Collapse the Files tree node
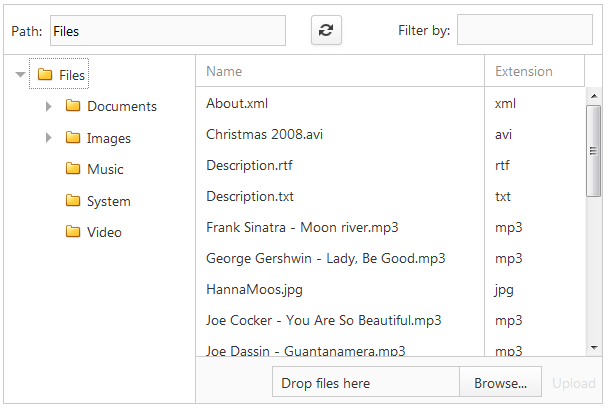The width and height of the screenshot is (608, 408). pos(20,74)
